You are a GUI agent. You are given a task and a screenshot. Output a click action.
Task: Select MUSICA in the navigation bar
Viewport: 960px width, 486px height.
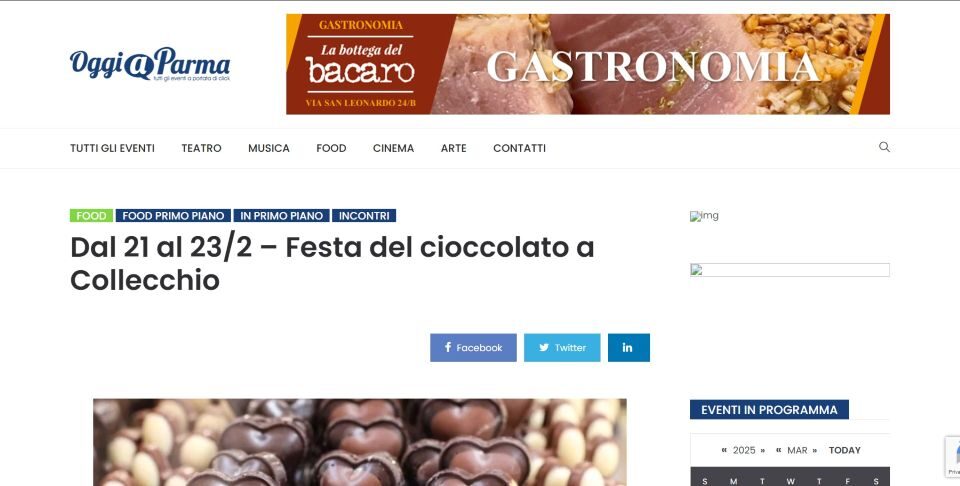269,148
